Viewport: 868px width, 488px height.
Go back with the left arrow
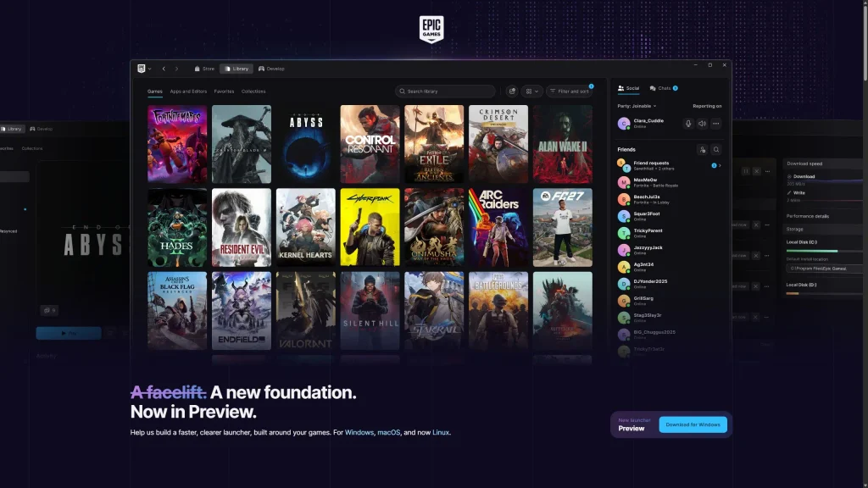pos(164,69)
